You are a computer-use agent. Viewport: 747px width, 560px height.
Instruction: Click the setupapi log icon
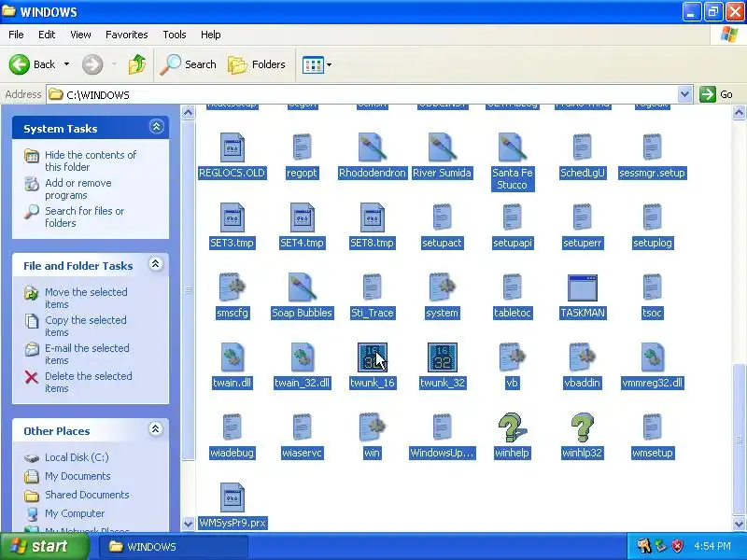512,217
